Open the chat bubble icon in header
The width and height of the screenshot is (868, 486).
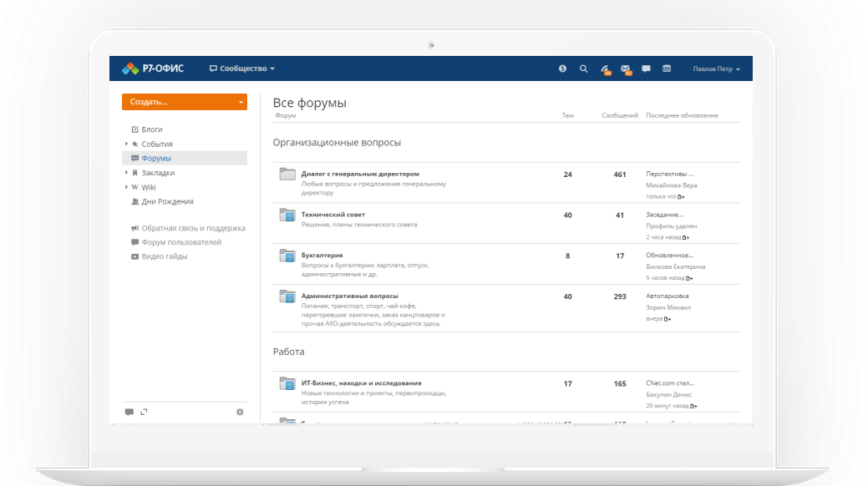[x=646, y=68]
